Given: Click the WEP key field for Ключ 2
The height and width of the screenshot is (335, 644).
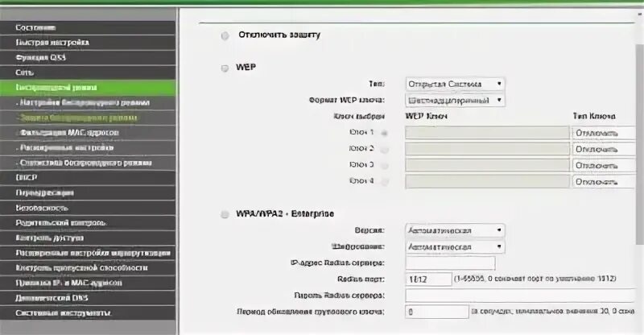Looking at the screenshot, I should click(x=487, y=149).
